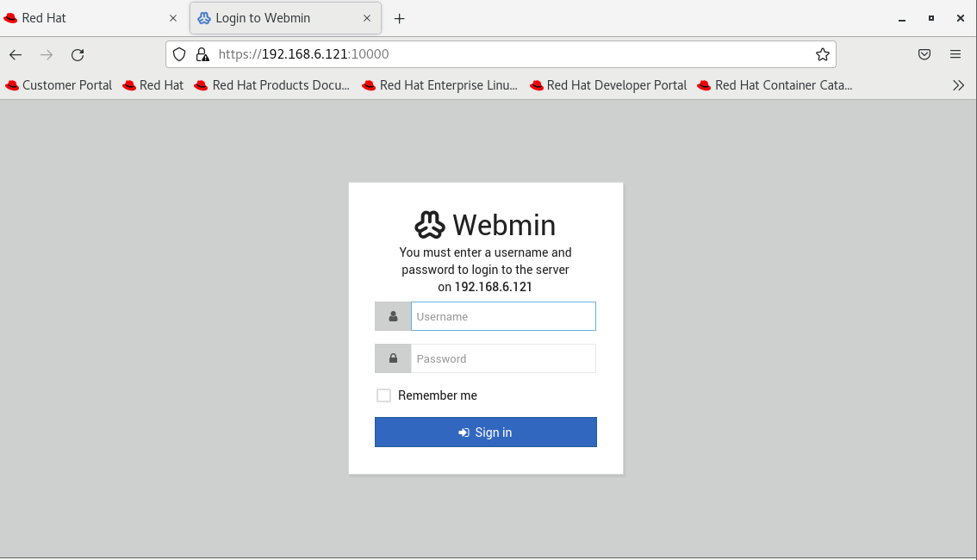Screen dimensions: 977x560
Task: Select the Login to Webmin tab
Action: coord(285,18)
